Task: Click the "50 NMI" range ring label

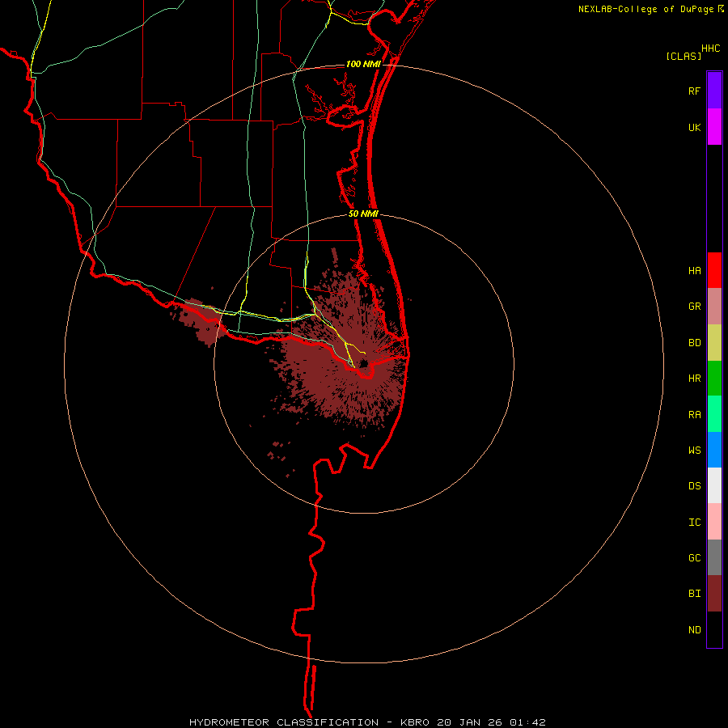Action: pyautogui.click(x=363, y=214)
